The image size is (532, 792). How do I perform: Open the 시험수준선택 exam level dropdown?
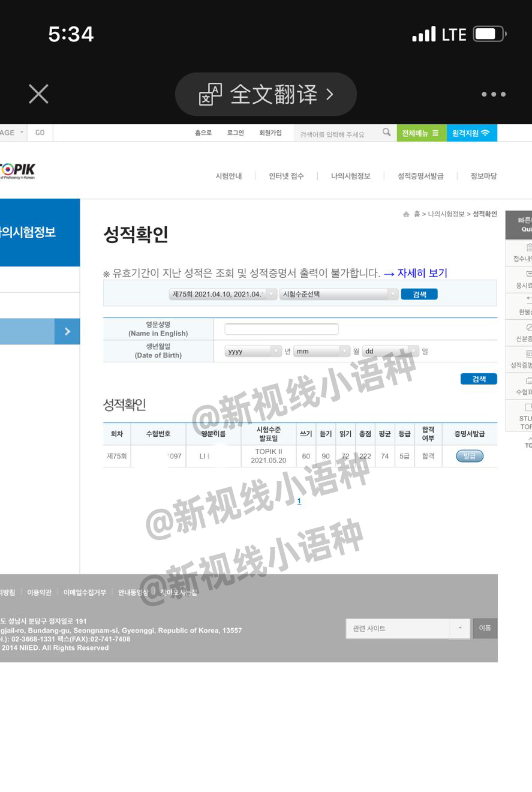pyautogui.click(x=339, y=294)
